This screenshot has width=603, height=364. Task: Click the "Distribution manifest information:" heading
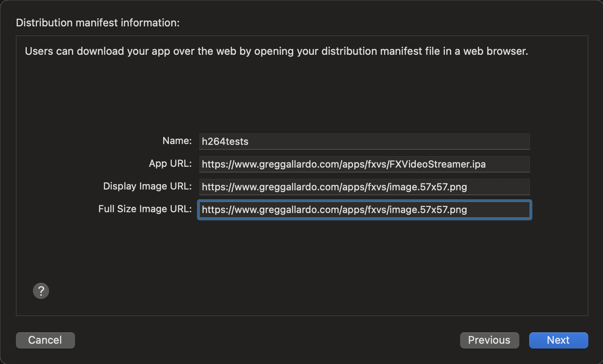(97, 23)
